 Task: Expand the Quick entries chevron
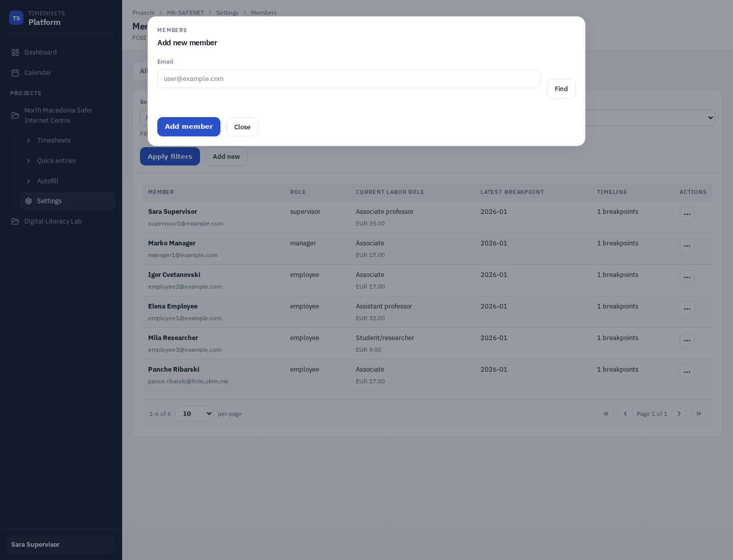[x=29, y=161]
